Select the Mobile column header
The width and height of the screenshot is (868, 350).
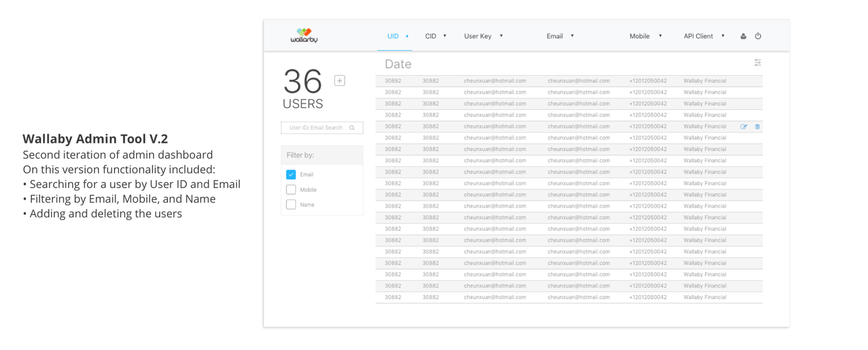[639, 36]
